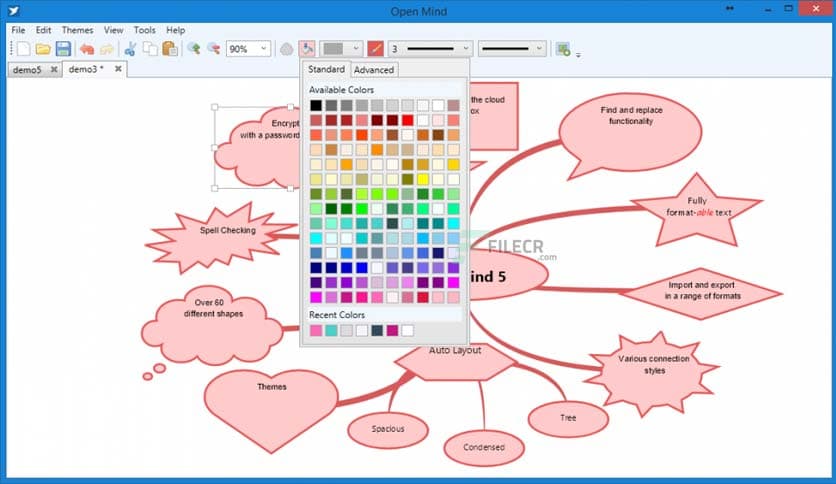The width and height of the screenshot is (836, 484).
Task: Open the 90% zoom level dropdown
Action: pyautogui.click(x=263, y=49)
